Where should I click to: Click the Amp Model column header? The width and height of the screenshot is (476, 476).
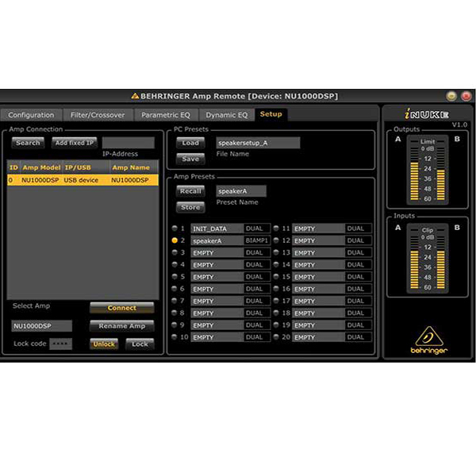pos(41,167)
